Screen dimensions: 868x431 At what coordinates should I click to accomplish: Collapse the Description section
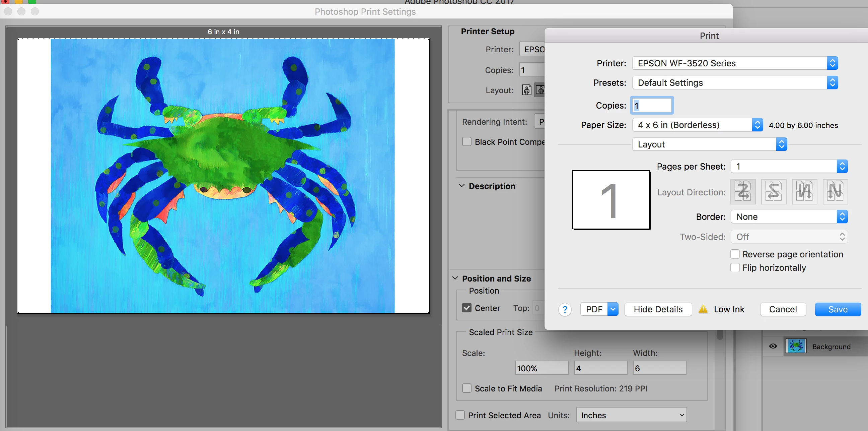coord(462,186)
